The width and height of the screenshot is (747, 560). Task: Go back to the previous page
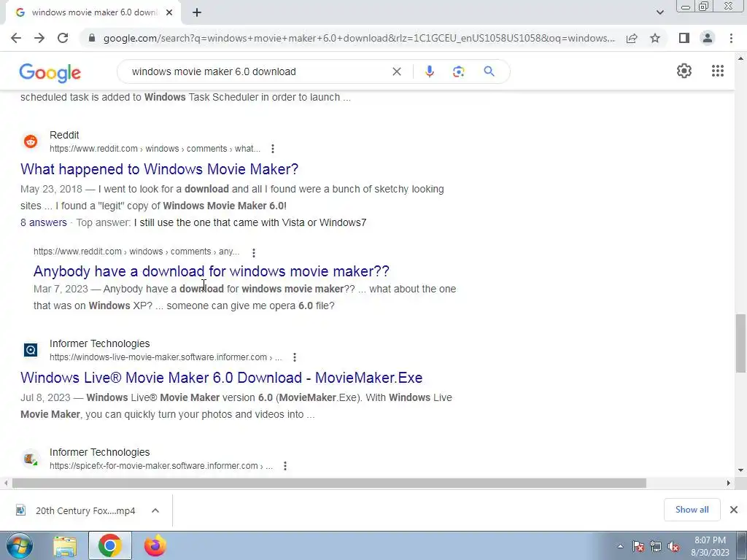coord(16,38)
